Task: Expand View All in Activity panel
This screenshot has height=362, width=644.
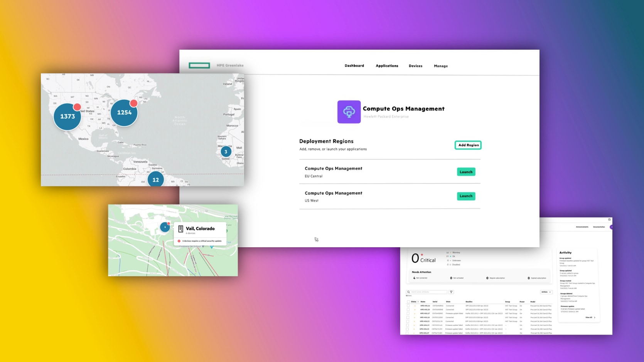Action: pos(590,317)
